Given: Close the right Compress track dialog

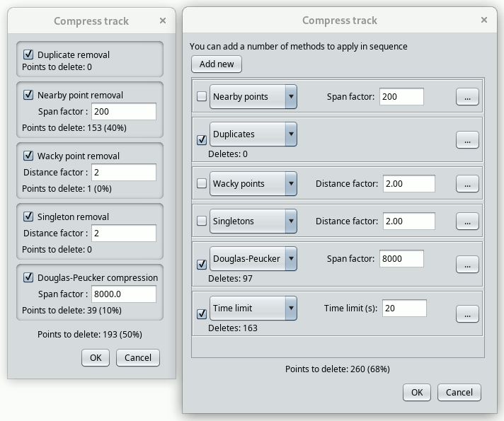Looking at the screenshot, I should pos(484,21).
